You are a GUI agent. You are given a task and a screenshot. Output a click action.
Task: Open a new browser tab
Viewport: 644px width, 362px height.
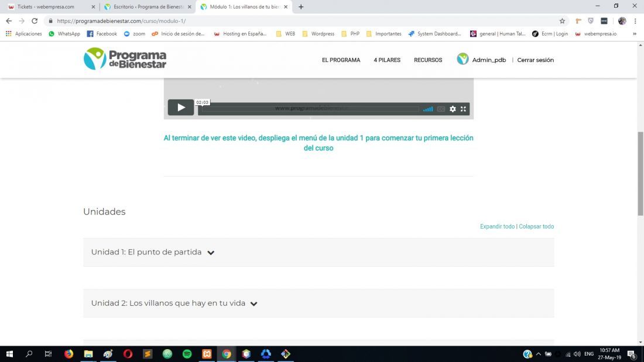[301, 7]
